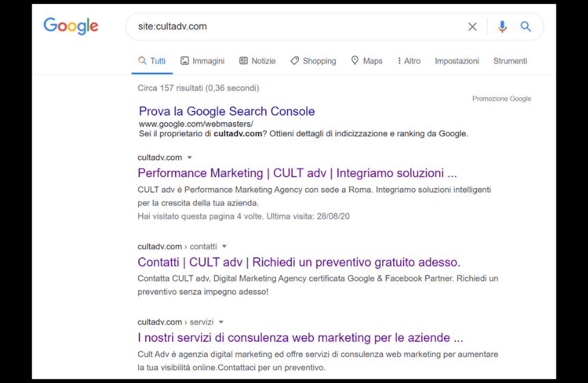Start voice search with the microphone icon
Screen dimensions: 588x383
tap(502, 27)
